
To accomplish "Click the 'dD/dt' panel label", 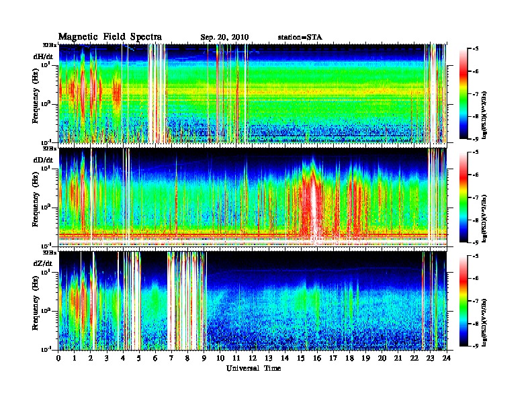I will click(43, 160).
